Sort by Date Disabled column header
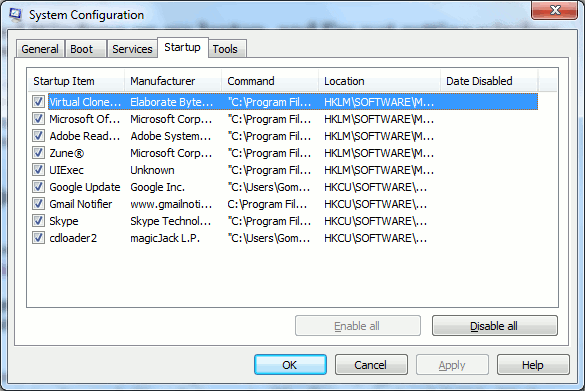The height and width of the screenshot is (391, 585). tap(489, 81)
